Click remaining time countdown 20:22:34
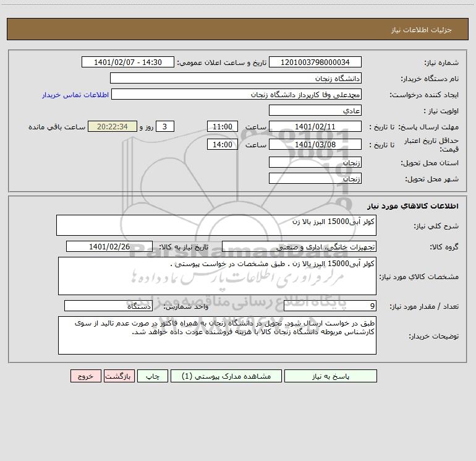 [113, 126]
